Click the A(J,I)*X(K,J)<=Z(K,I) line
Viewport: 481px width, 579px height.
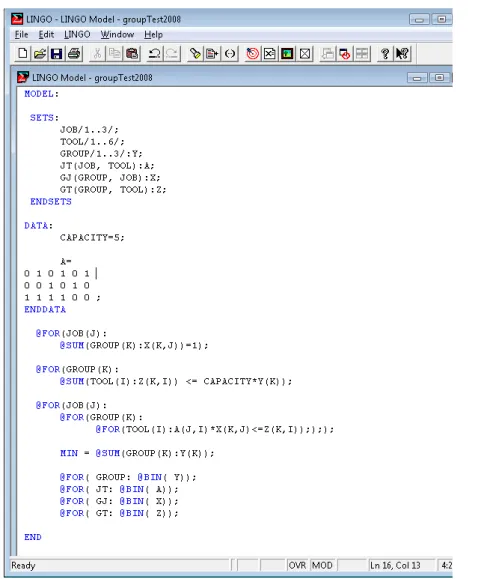(x=214, y=429)
